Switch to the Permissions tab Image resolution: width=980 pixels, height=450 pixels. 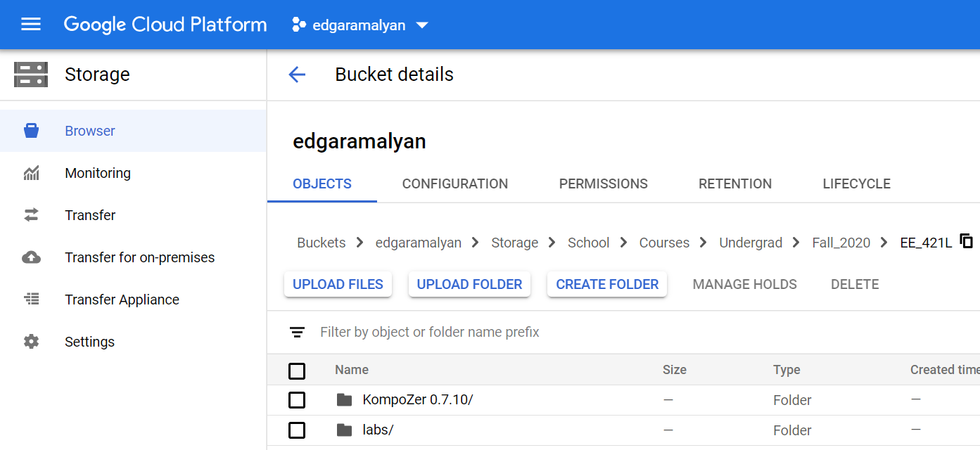pyautogui.click(x=603, y=184)
